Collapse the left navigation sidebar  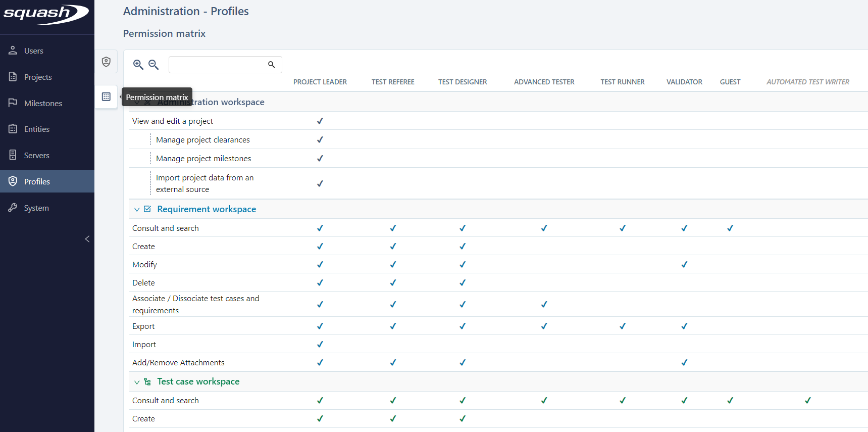click(x=87, y=239)
